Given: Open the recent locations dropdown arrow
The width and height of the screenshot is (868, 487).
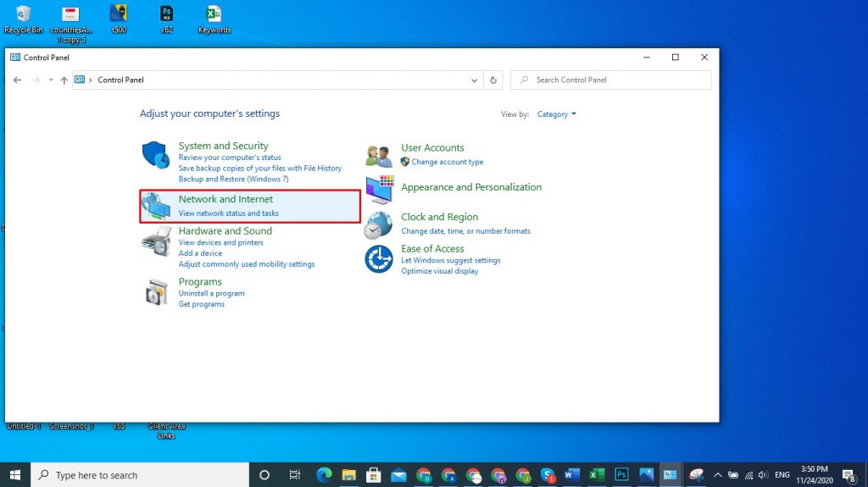Looking at the screenshot, I should point(51,80).
